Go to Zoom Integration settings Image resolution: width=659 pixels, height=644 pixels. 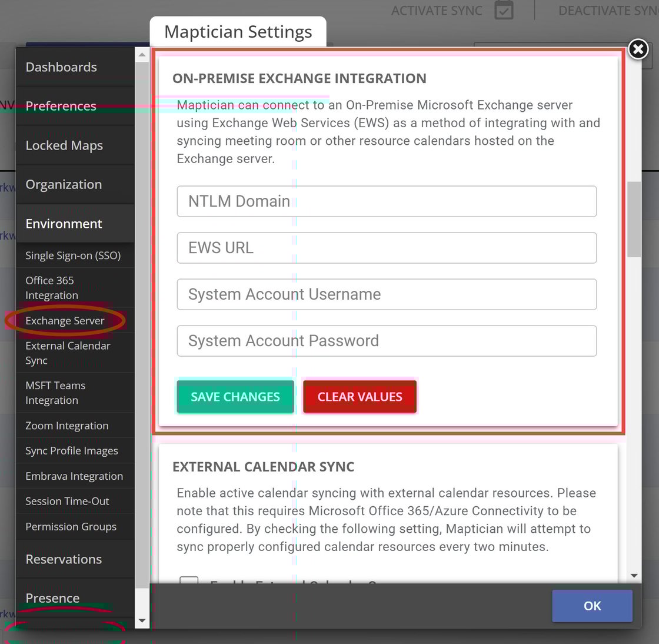67,426
